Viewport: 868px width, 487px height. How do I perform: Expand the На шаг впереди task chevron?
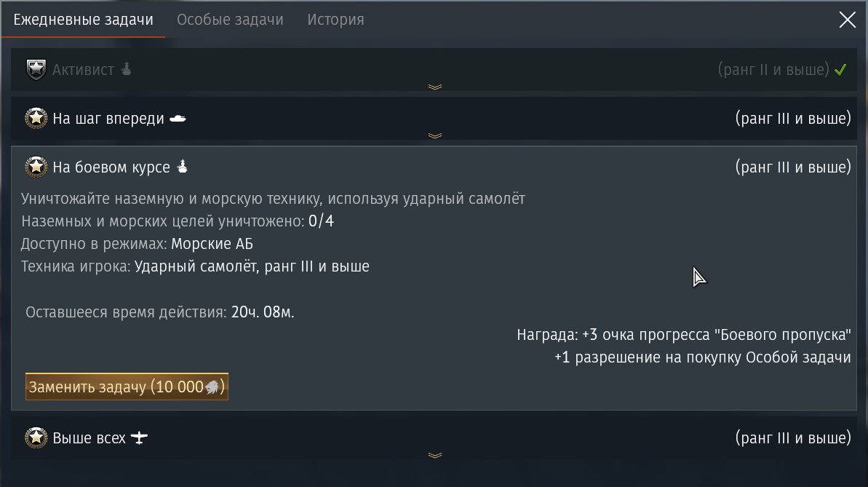(435, 135)
